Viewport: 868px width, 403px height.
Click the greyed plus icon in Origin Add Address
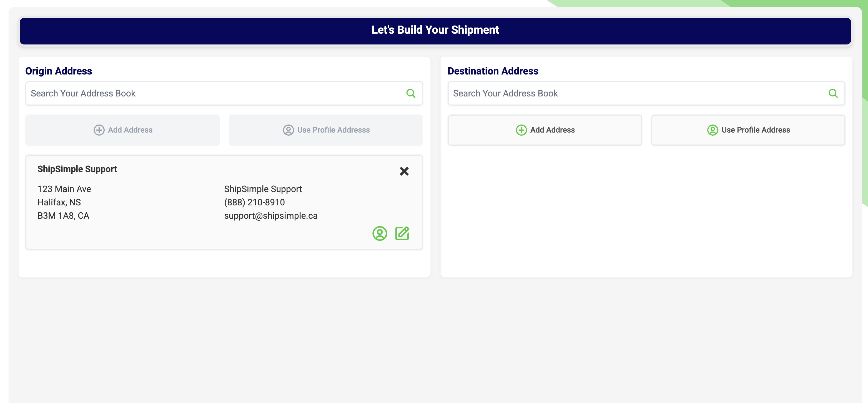pos(99,130)
